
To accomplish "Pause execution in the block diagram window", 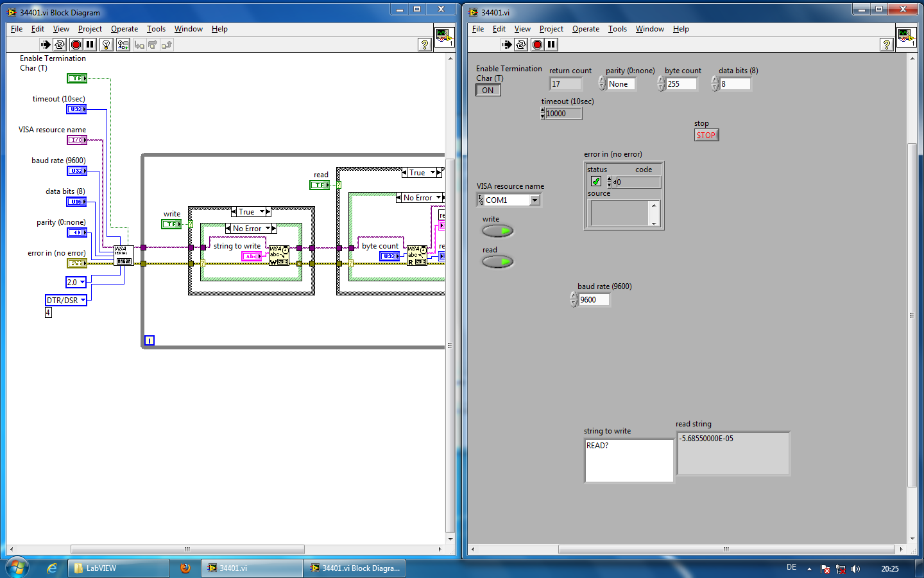I will tap(90, 44).
